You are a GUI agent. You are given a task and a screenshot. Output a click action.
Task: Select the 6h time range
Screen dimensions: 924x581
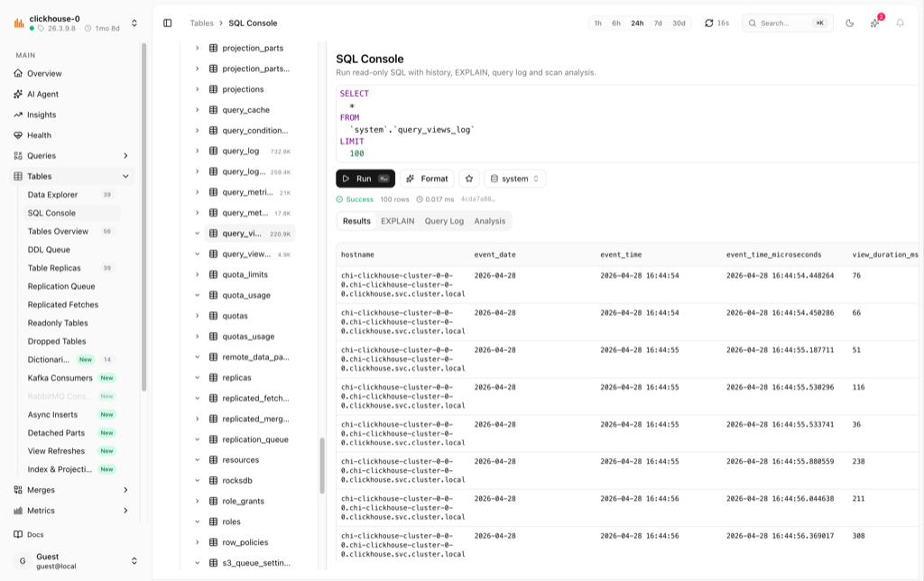(616, 23)
